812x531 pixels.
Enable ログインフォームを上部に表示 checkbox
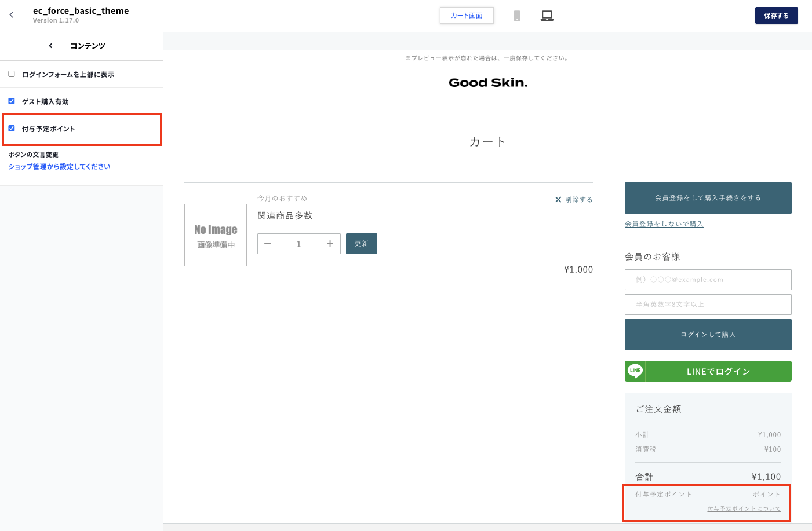(x=12, y=74)
